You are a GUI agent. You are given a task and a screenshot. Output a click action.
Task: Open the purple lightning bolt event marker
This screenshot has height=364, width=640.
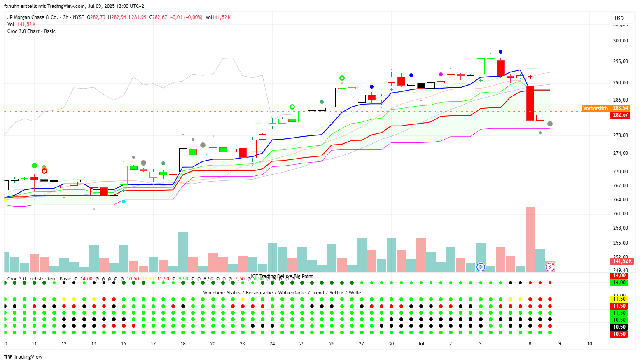[550, 267]
